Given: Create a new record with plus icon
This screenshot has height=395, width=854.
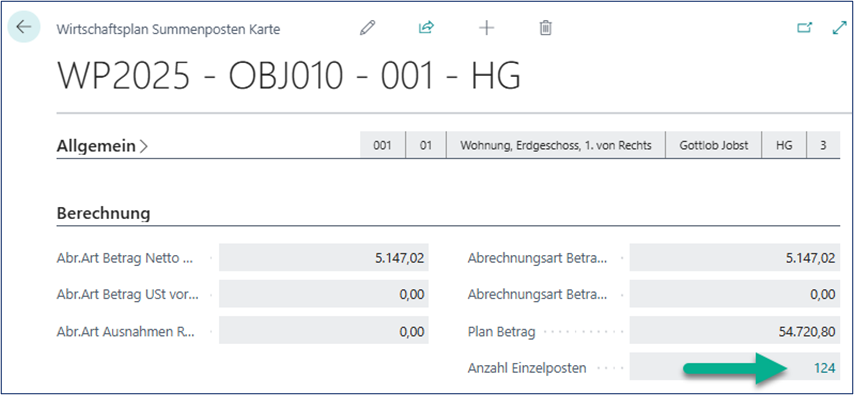Looking at the screenshot, I should click(486, 28).
